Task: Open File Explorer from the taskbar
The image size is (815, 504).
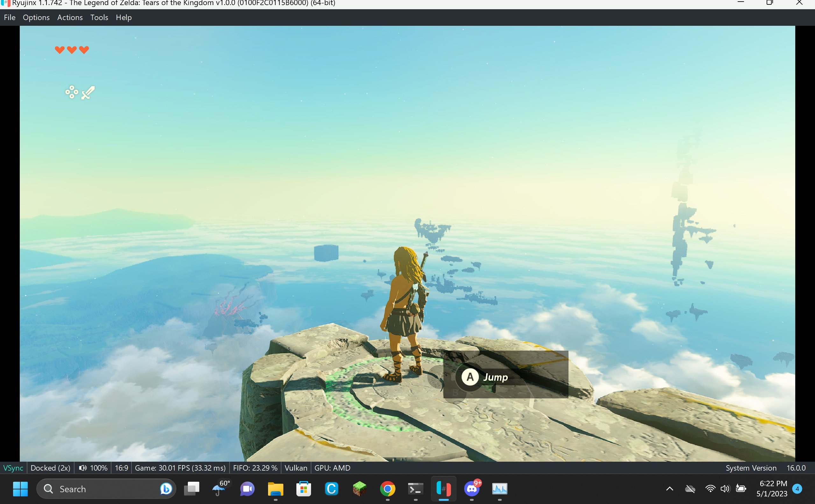Action: tap(275, 489)
